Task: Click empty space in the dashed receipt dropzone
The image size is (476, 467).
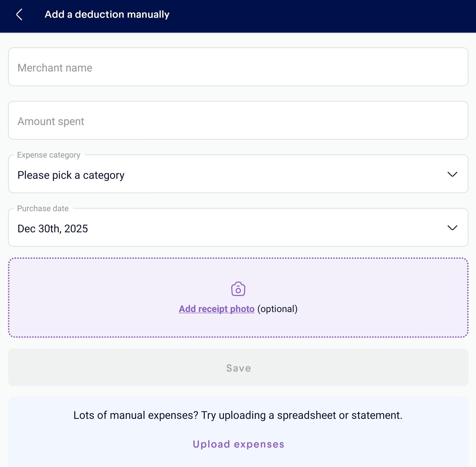Action: 107,297
